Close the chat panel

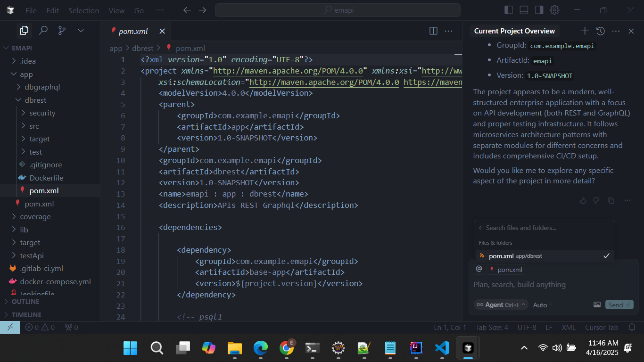(x=631, y=31)
